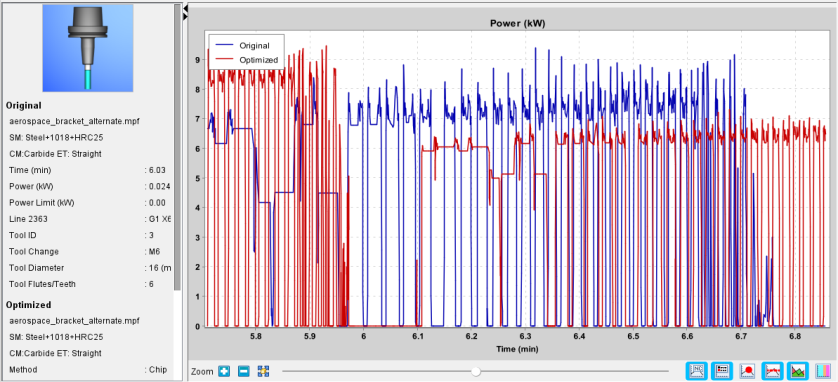Toggle the green filled area chart icon
This screenshot has width=838, height=382.
tap(797, 370)
